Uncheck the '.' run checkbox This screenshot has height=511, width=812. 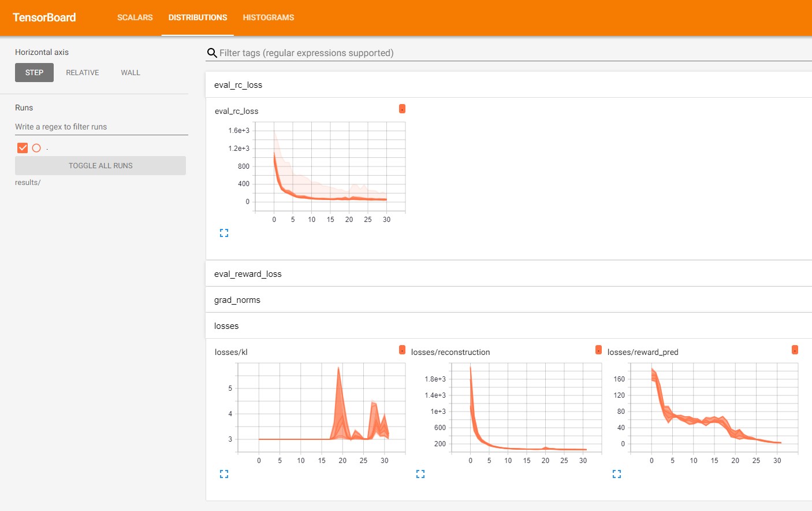point(23,148)
